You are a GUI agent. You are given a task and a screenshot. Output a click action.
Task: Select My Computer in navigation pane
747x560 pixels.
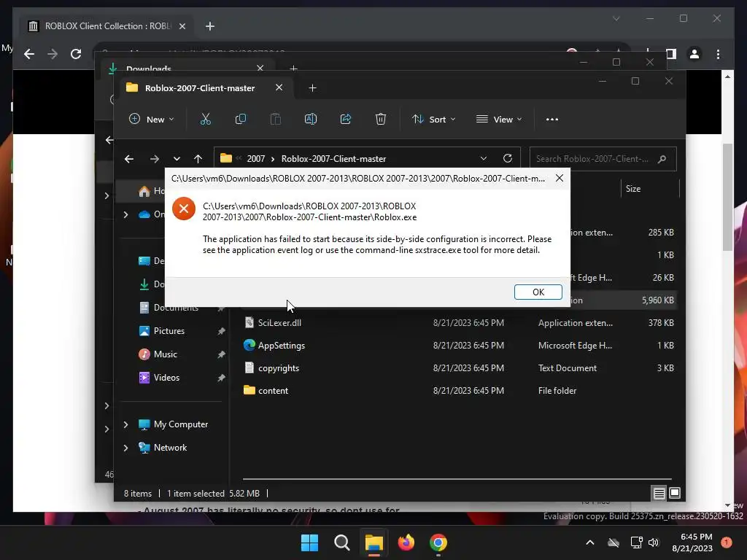click(181, 424)
